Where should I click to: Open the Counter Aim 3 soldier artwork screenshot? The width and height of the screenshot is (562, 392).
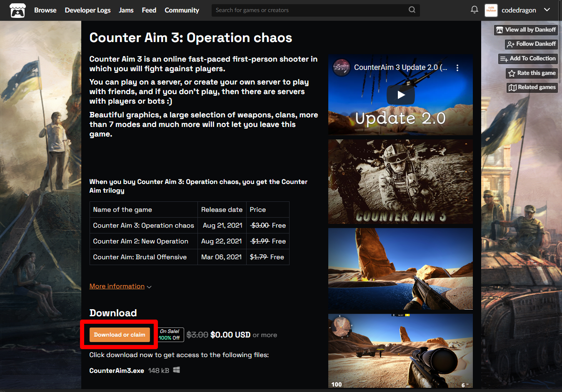pos(400,182)
